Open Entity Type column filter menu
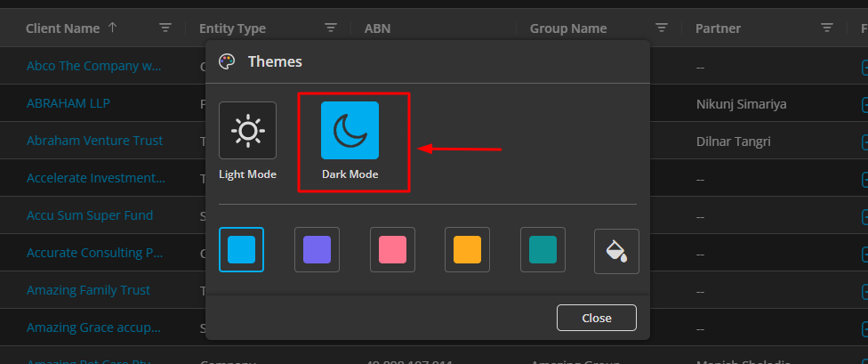The width and height of the screenshot is (868, 364). (331, 28)
